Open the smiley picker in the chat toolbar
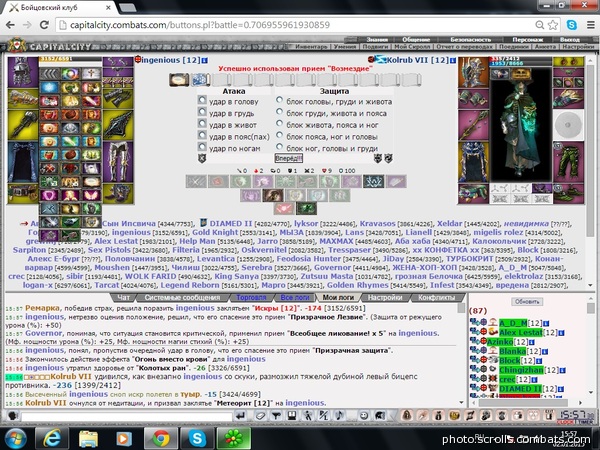Image resolution: width=600 pixels, height=450 pixels. point(364,416)
